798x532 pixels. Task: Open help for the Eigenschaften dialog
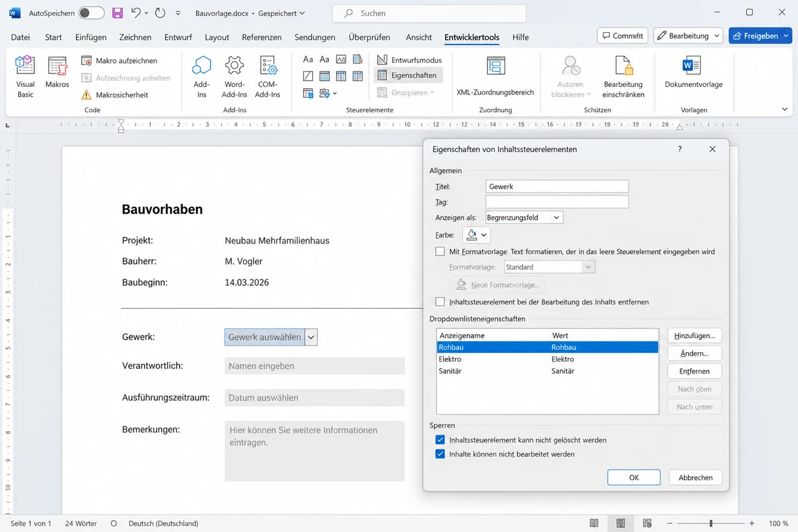[x=680, y=149]
